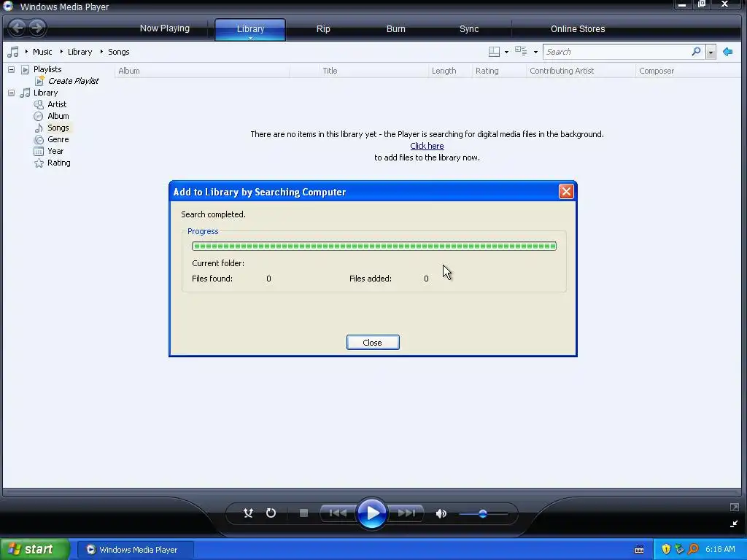Screen dimensions: 747x560
Task: Click the Artist icon in the Library tree
Action: [39, 104]
